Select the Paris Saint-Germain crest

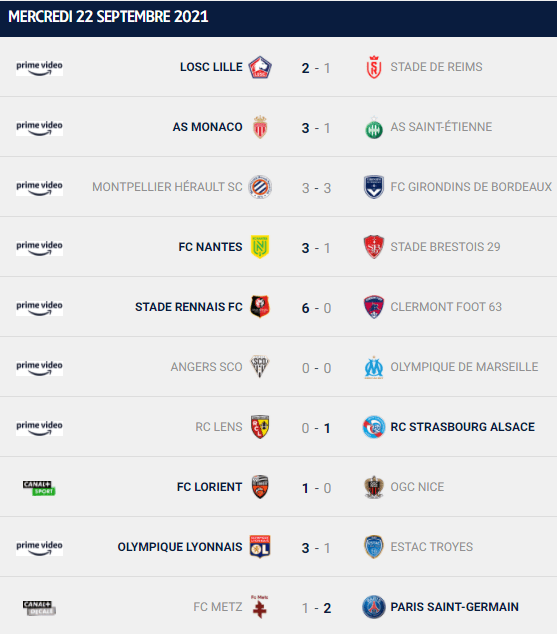(x=374, y=607)
